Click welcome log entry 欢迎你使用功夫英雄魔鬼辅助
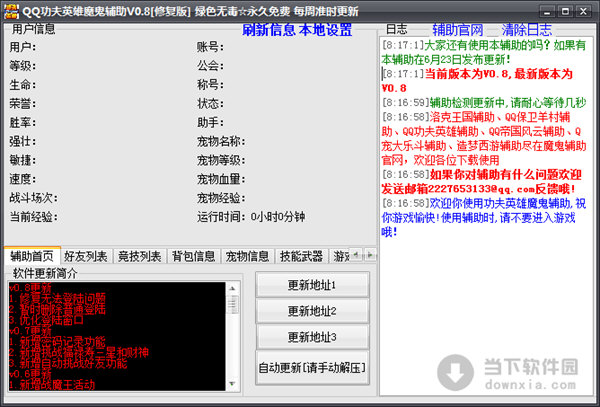This screenshot has width=600, height=407. [x=484, y=217]
